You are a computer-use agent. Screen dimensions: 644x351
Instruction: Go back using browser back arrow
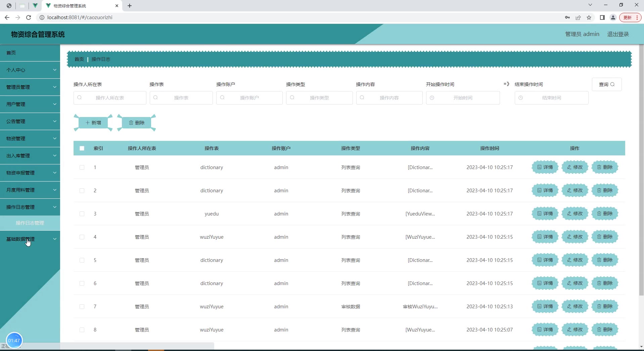pos(7,17)
